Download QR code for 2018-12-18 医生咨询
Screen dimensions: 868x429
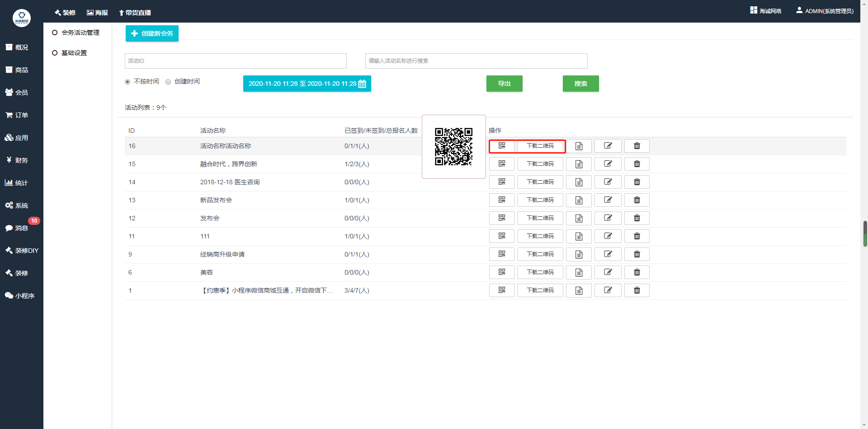(x=540, y=182)
